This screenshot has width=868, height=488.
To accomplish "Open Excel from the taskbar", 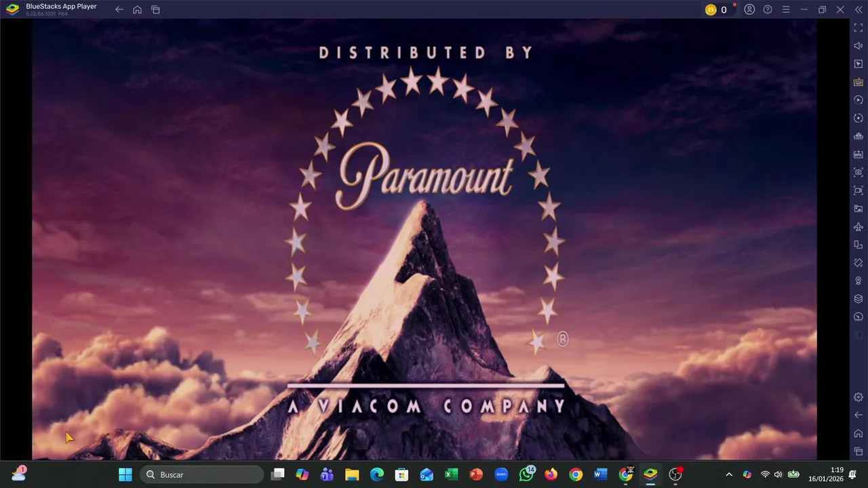I will [x=452, y=474].
